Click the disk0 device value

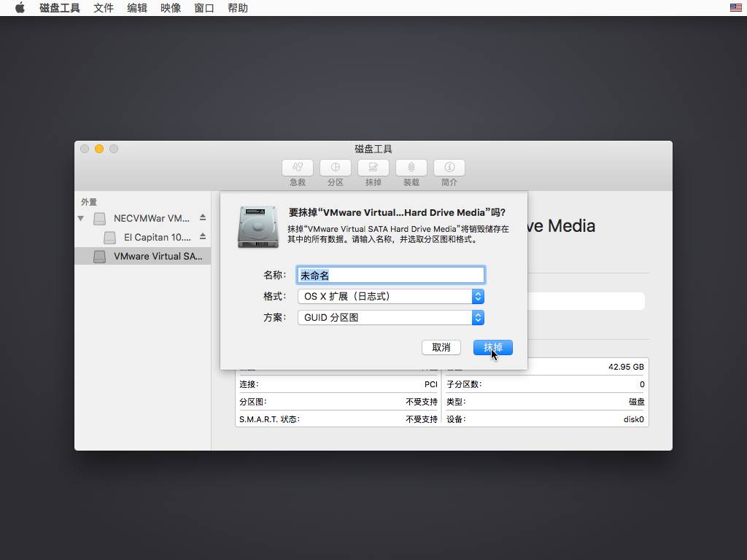tap(634, 419)
